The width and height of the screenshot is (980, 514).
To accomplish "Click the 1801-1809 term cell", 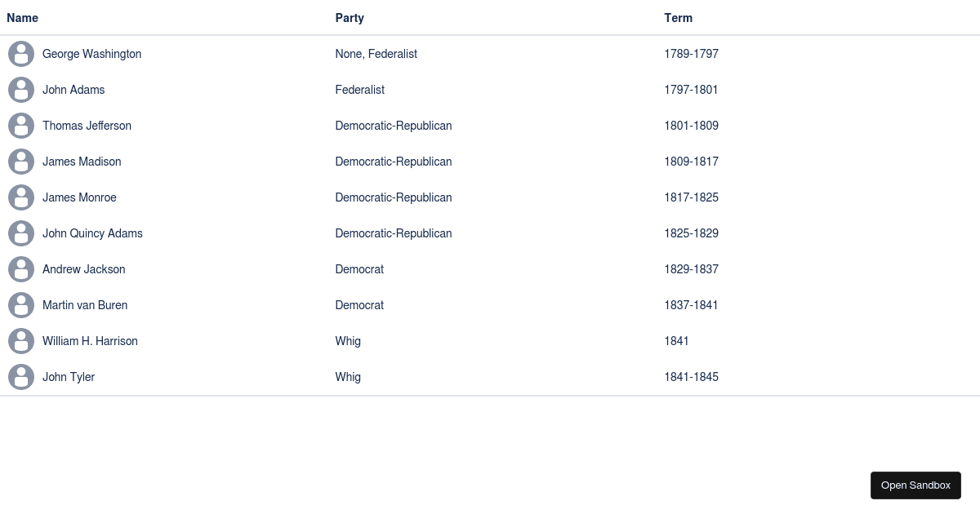I will click(691, 126).
